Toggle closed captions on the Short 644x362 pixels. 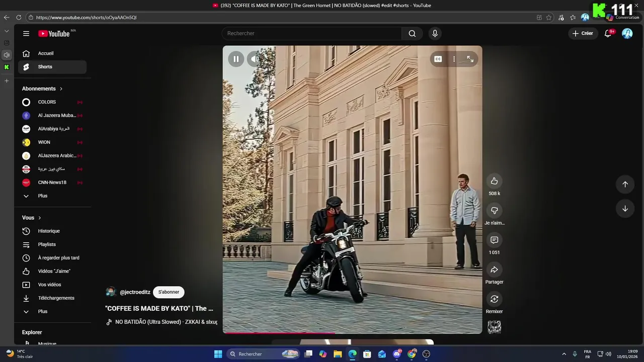click(438, 59)
